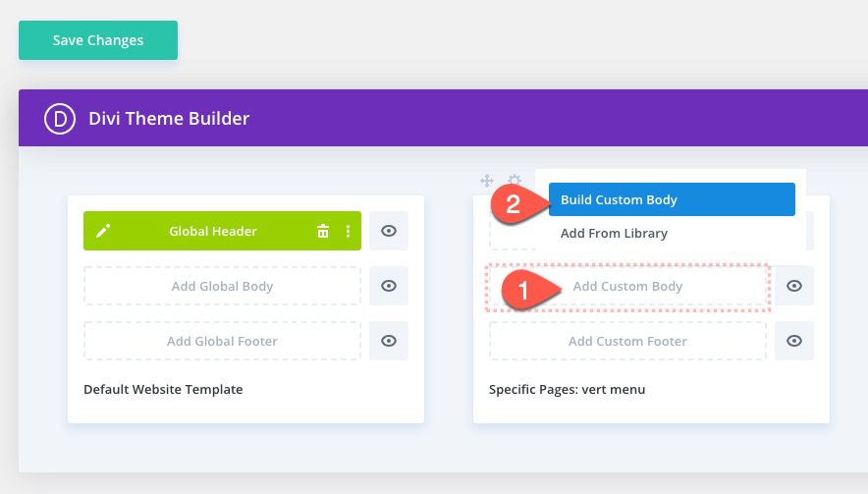Toggle Global Footer visibility eye
The height and width of the screenshot is (494, 868).
coord(389,341)
